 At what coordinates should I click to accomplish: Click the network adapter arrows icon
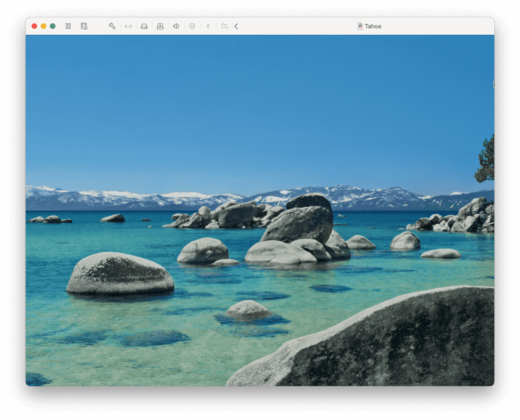tap(129, 26)
